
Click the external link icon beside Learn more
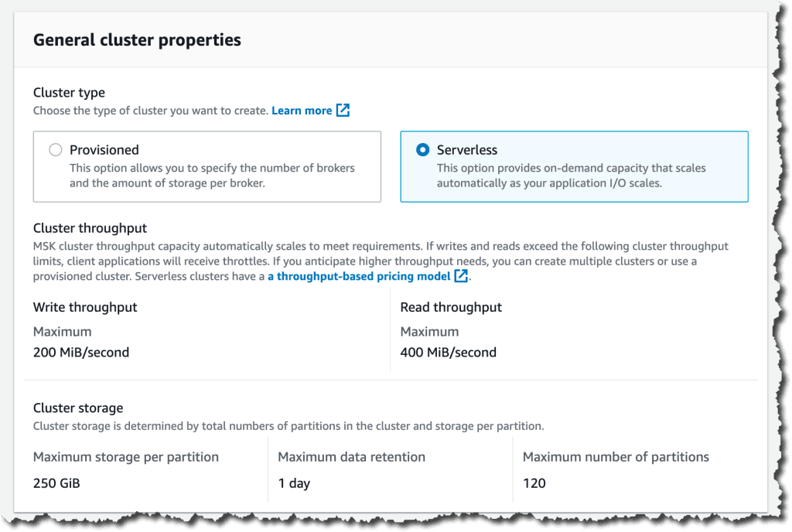click(x=343, y=110)
